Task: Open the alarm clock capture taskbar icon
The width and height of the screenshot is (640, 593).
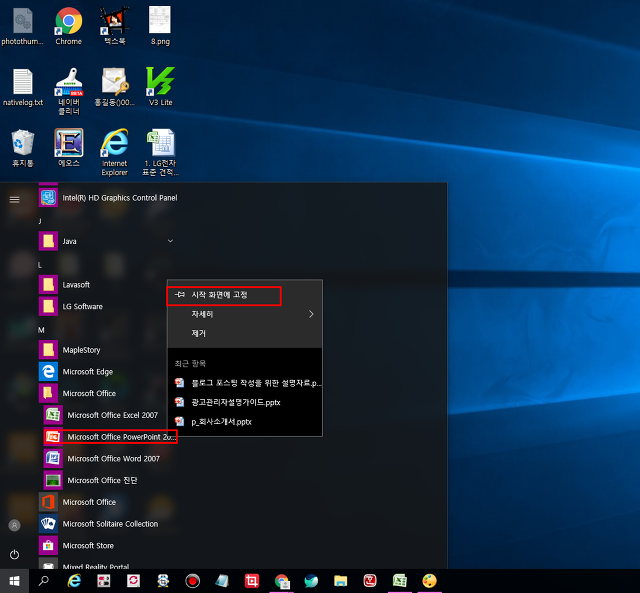Action: click(x=163, y=581)
